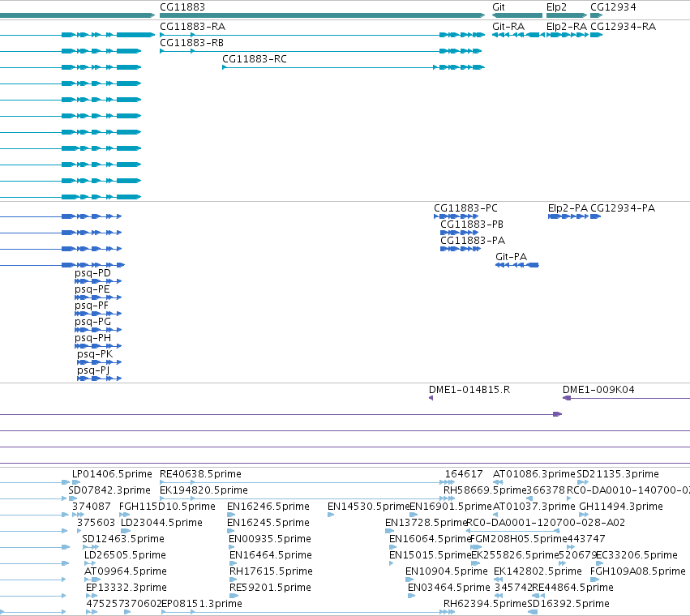Click the EN13728.5prime EST label
Screen dimensions: 690x616
tap(426, 523)
